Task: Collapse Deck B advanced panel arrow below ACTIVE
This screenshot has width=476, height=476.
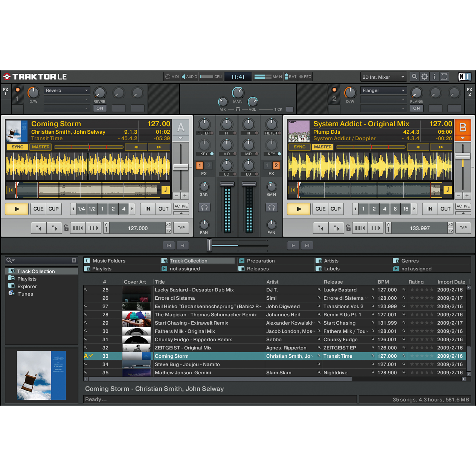Action: pyautogui.click(x=463, y=213)
